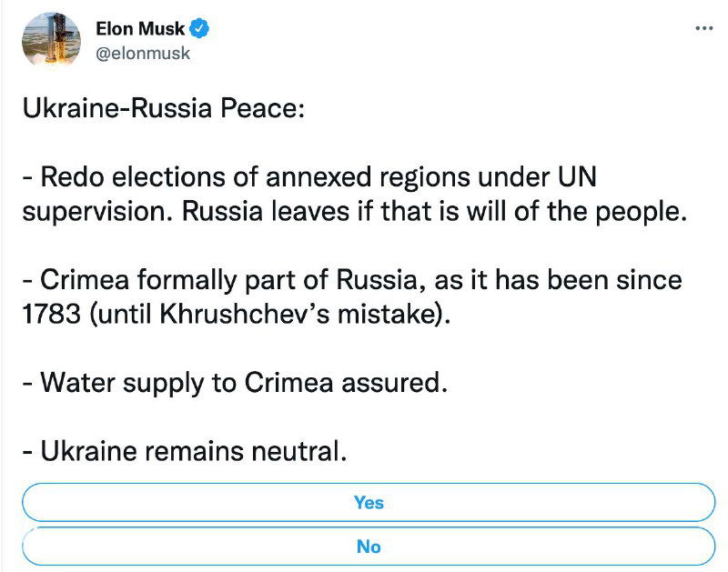The image size is (728, 572).
Task: Click the No label inside the poll bar
Action: [x=369, y=547]
